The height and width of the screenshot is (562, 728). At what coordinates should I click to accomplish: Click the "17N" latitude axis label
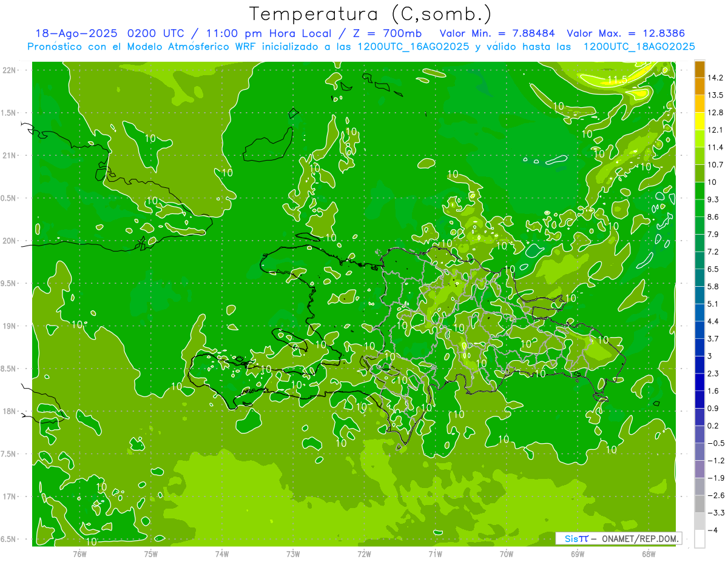click(10, 497)
